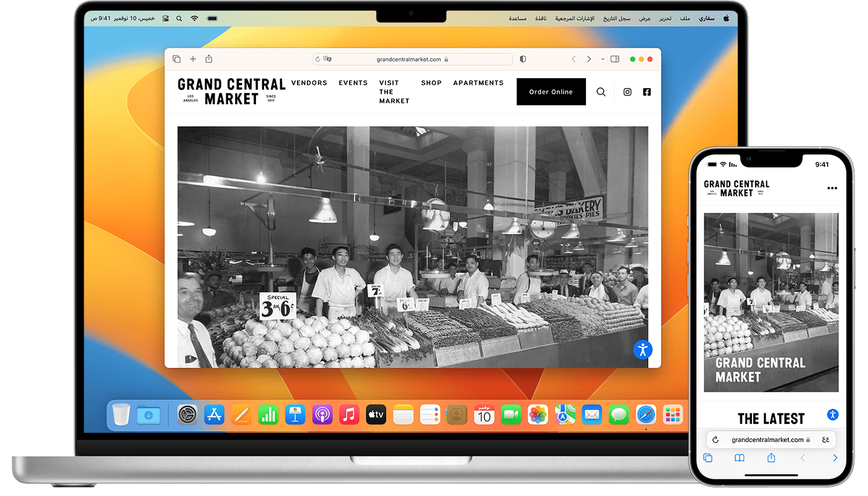868x496 pixels.
Task: Launch System Settings from the Dock
Action: click(187, 415)
